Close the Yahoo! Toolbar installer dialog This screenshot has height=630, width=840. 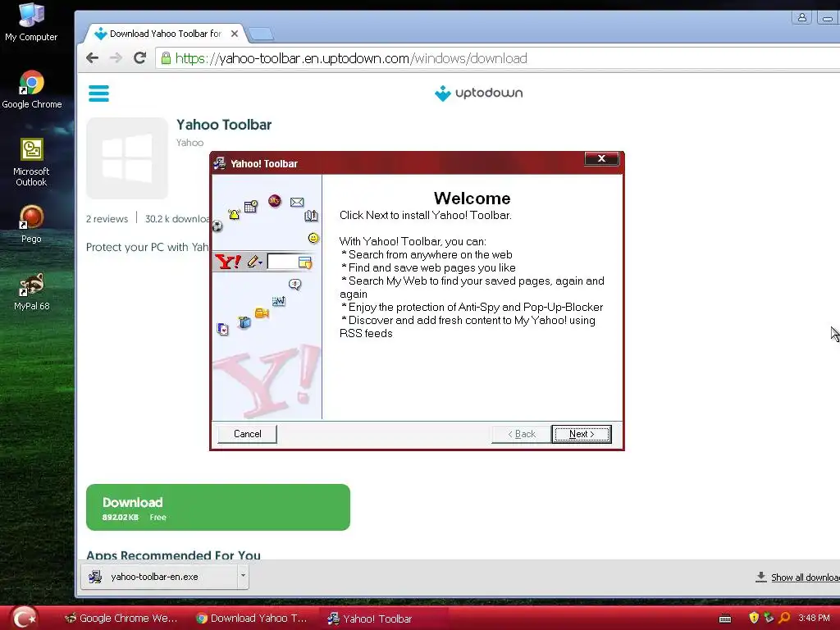[601, 158]
